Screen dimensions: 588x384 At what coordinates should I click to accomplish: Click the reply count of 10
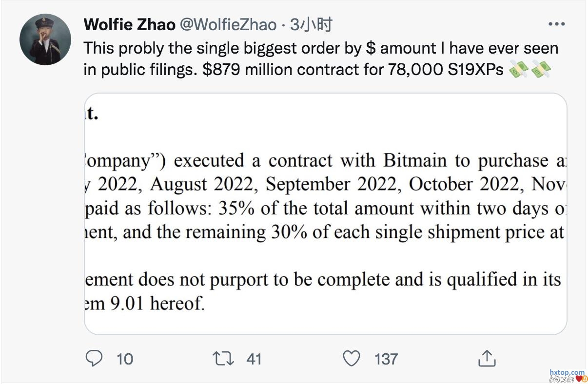[x=125, y=359]
